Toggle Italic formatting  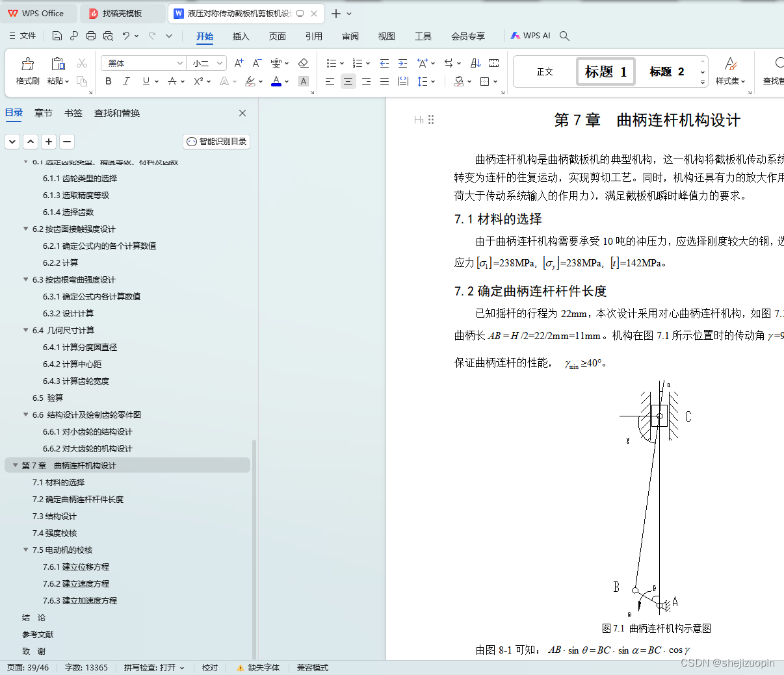coord(127,81)
